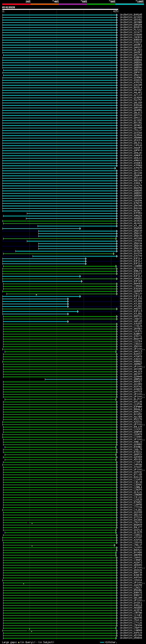Image resolution: width=146 pixels, height=644 pixels.
Task: Click UniRef100_Q6Y2U8 label
Action: (131, 173)
